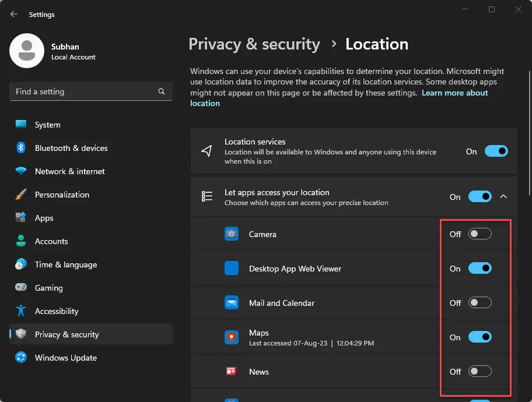
Task: Click the Accessibility figure icon
Action: (x=21, y=311)
